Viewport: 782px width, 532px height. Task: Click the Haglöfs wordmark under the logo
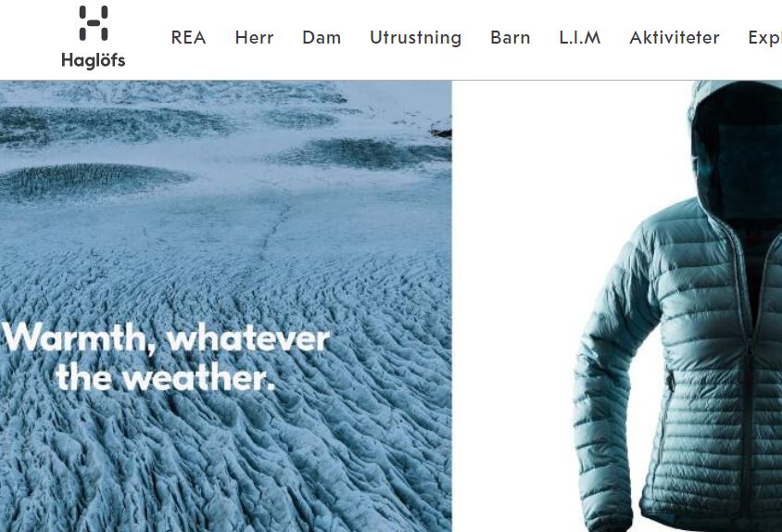point(94,60)
